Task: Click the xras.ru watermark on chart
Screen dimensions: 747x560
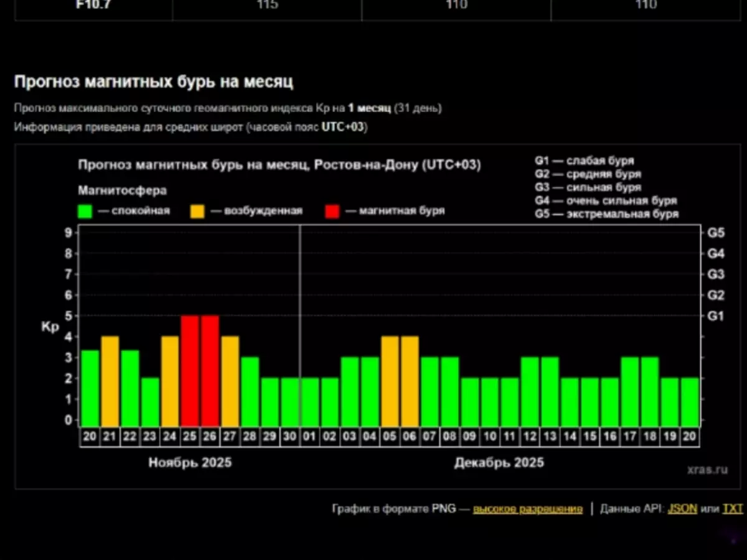Action: click(709, 470)
